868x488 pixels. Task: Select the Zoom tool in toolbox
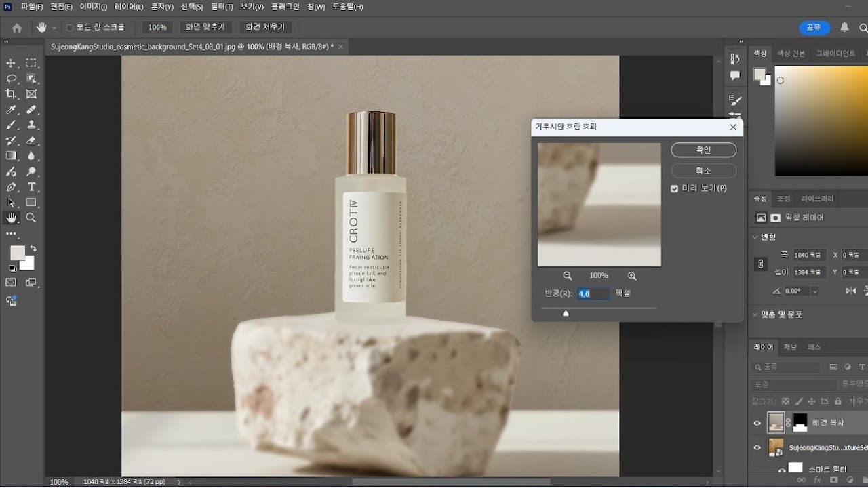(31, 218)
